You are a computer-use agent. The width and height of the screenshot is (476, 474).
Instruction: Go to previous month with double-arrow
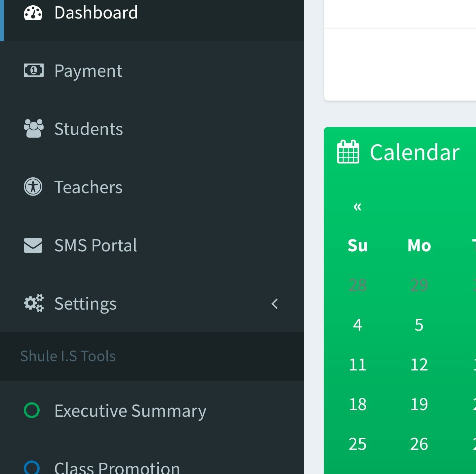coord(357,207)
